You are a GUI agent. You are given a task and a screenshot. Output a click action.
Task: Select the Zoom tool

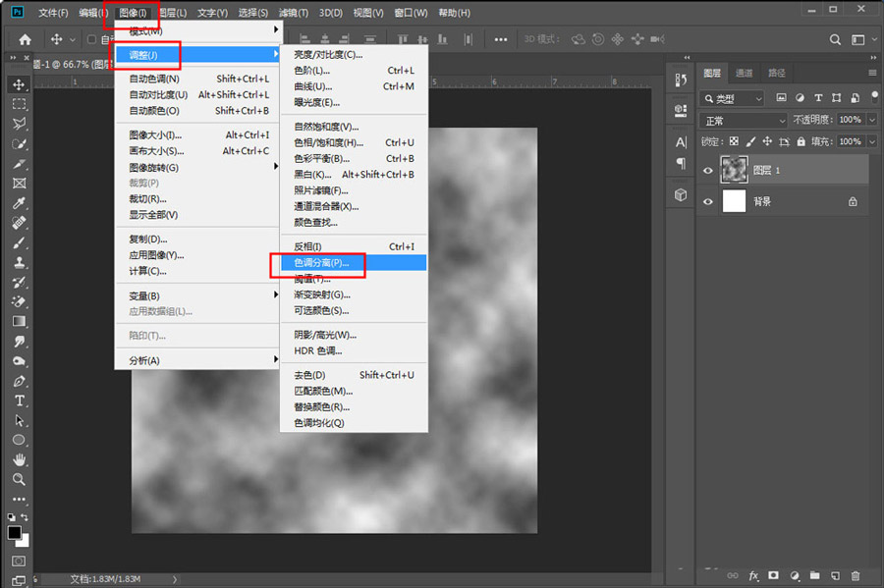(19, 479)
